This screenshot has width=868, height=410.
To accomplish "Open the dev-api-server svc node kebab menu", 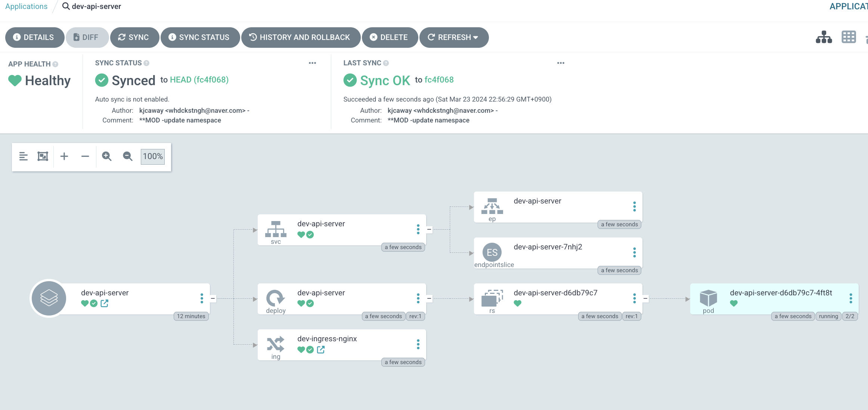I will (418, 229).
